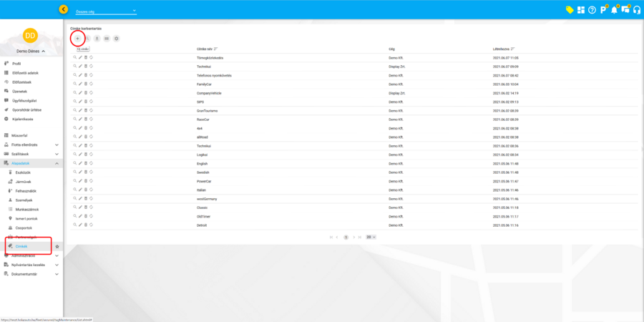Open Járművek in the sidebar

(24, 182)
